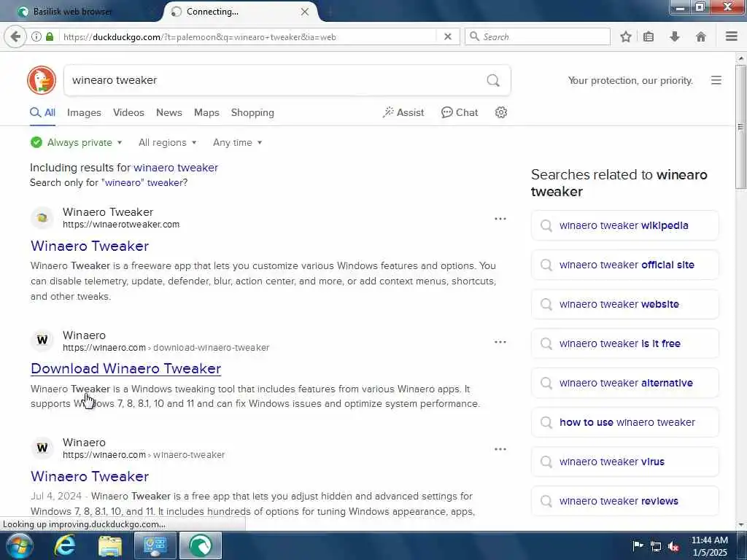Click the browser URL address field
The height and width of the screenshot is (560, 747).
[x=248, y=36]
